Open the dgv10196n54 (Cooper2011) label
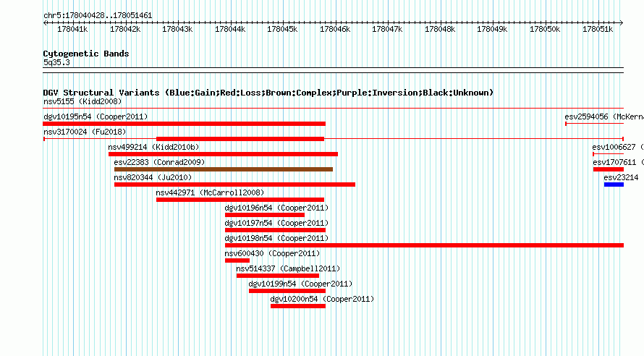The image size is (644, 356). coord(277,208)
